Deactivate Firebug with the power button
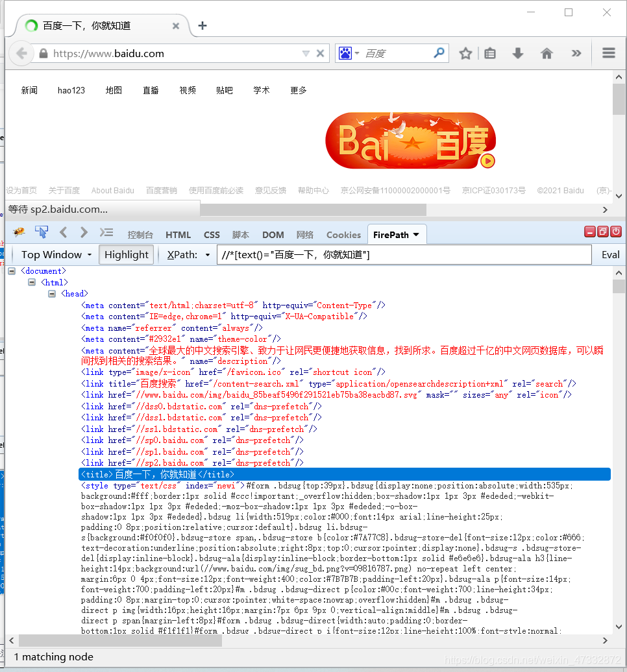627x672 pixels. (616, 232)
